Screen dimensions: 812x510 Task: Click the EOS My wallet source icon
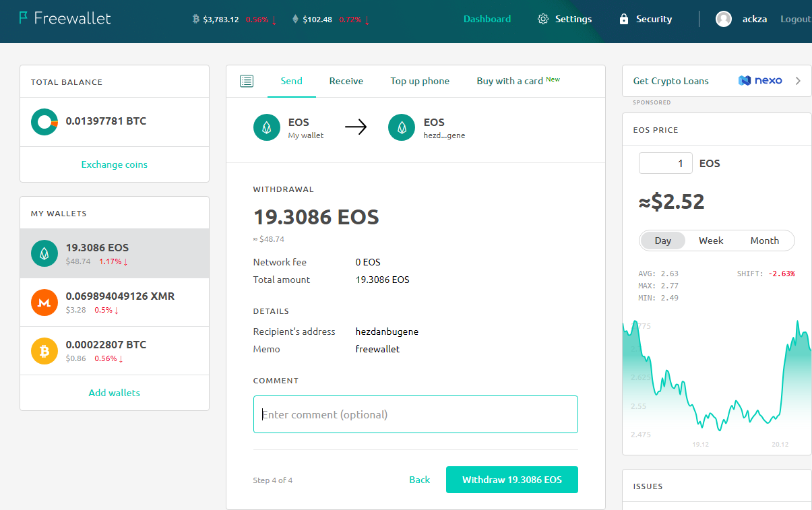pyautogui.click(x=267, y=127)
